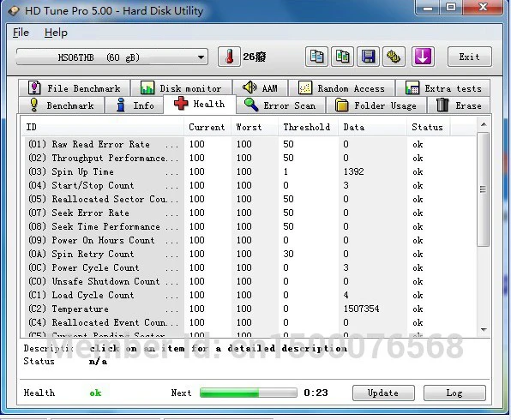The width and height of the screenshot is (511, 420).
Task: Click the Update button
Action: coord(383,393)
